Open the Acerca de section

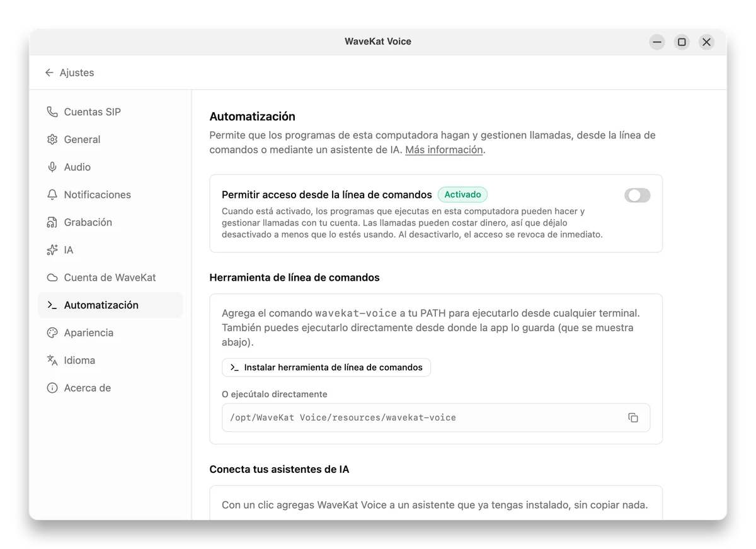(110, 388)
